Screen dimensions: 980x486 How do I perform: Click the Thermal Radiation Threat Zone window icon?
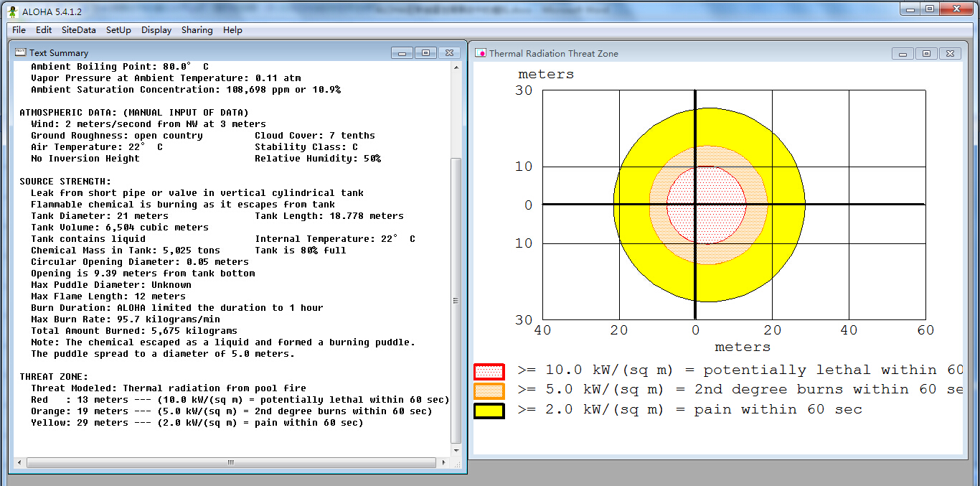coord(481,53)
